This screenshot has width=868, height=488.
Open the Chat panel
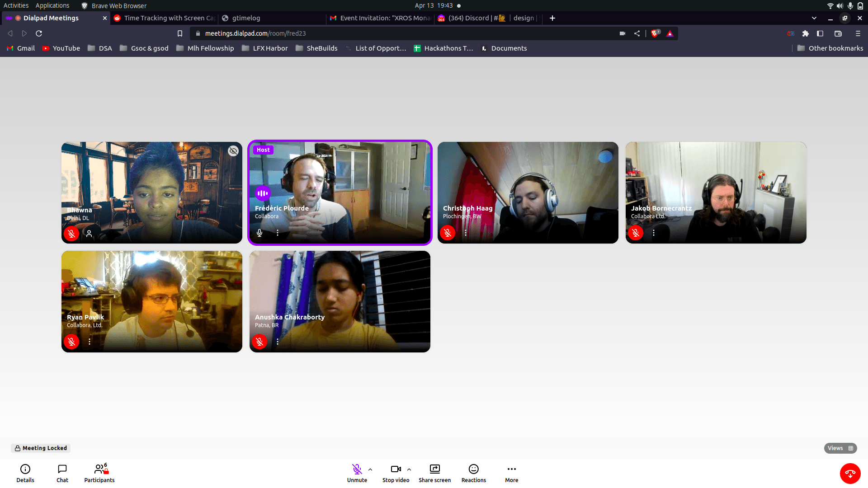(x=62, y=473)
